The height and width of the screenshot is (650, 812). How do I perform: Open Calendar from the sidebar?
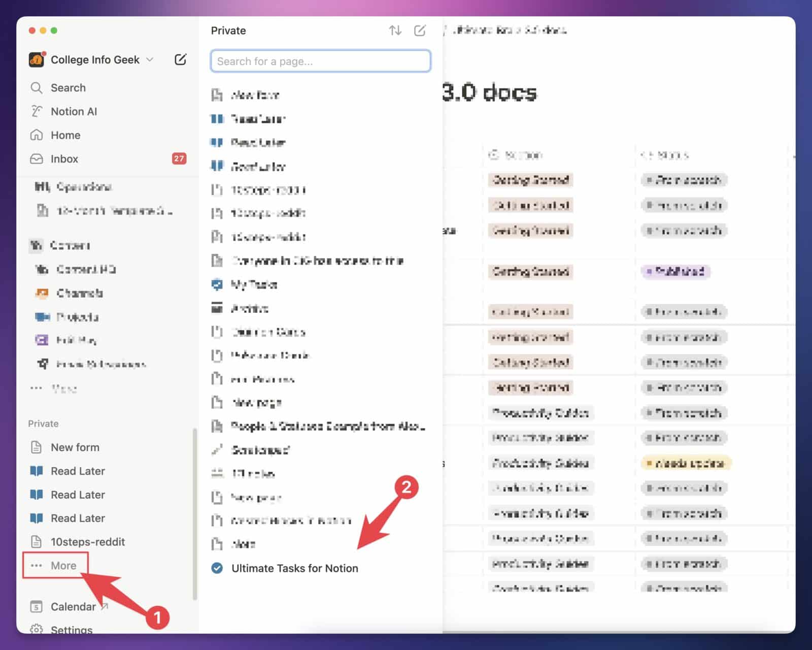point(73,607)
